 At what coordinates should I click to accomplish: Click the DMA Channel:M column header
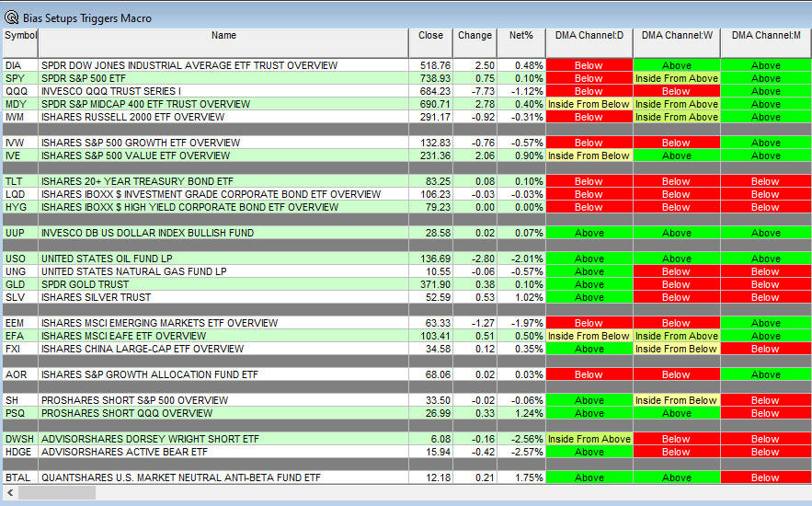[x=766, y=43]
